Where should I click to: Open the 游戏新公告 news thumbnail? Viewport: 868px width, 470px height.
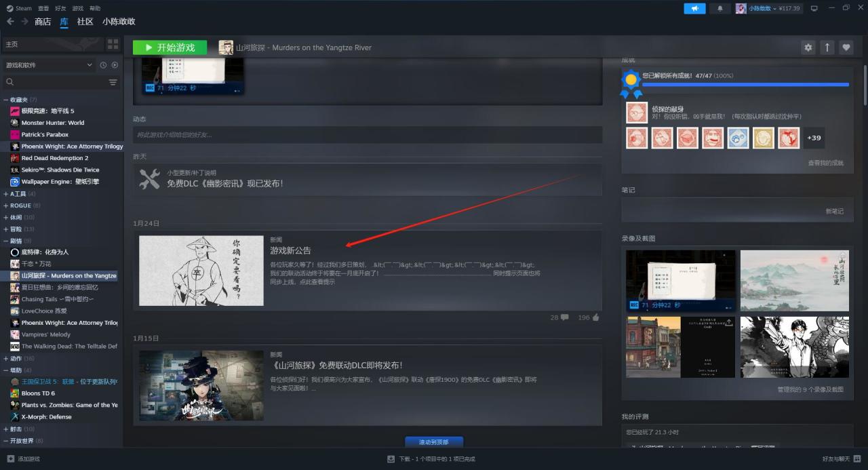pyautogui.click(x=201, y=271)
